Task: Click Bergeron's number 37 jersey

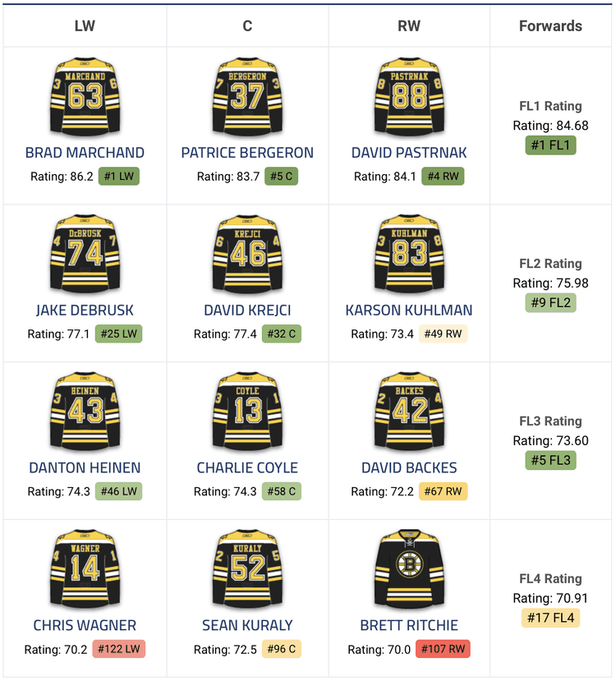Action: click(247, 95)
